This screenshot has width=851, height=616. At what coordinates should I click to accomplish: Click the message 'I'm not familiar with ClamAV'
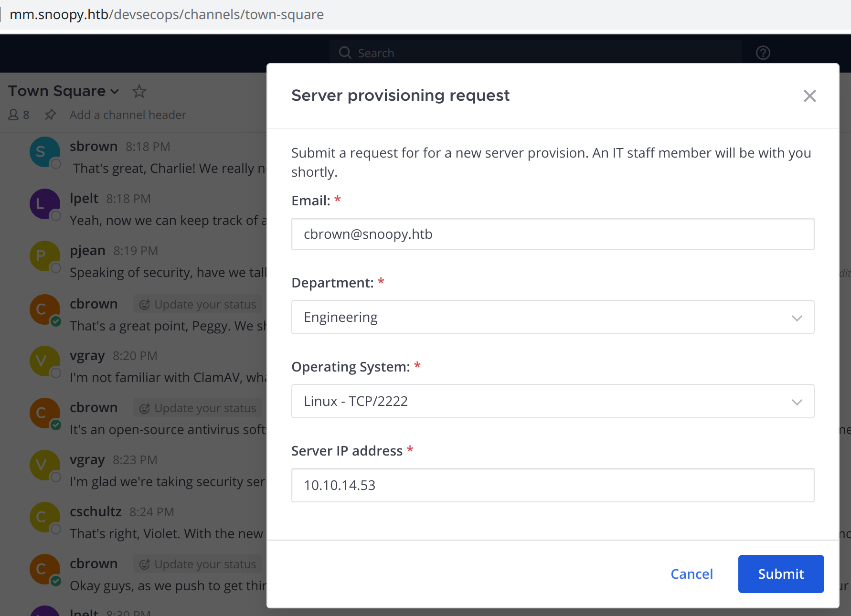[x=168, y=377]
